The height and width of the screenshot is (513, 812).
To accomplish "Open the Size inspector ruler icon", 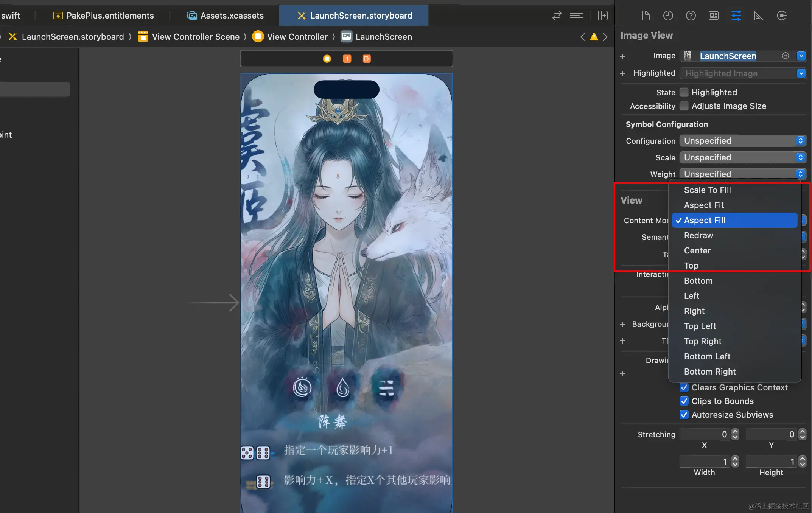I will coord(758,16).
